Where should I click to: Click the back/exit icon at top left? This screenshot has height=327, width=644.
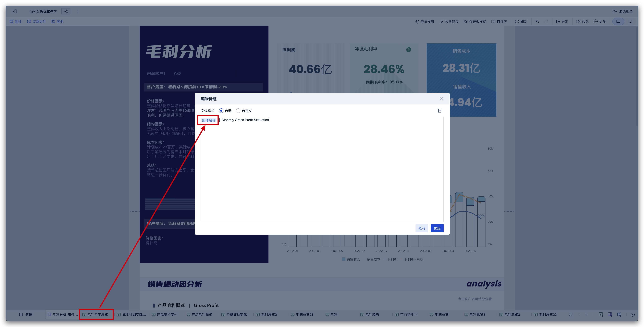(x=15, y=11)
